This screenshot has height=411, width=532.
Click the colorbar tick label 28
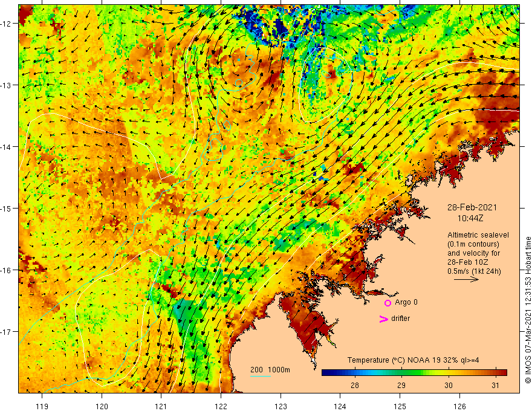click(x=354, y=385)
